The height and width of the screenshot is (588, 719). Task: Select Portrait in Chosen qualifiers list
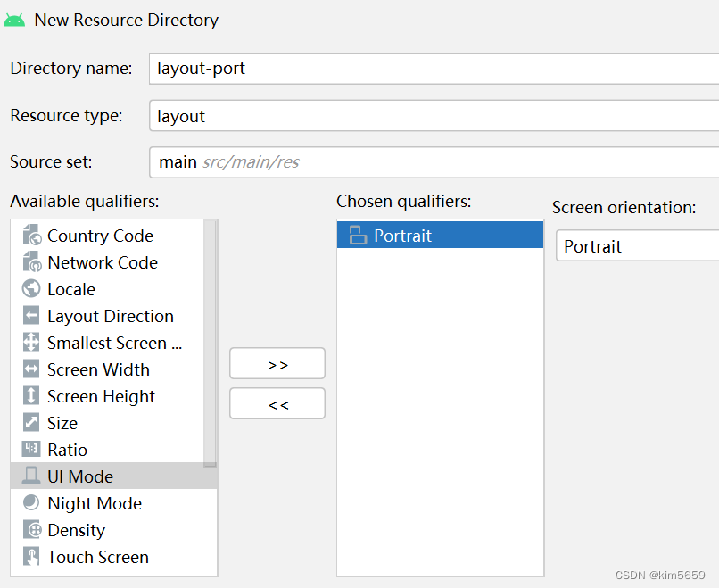(x=440, y=236)
